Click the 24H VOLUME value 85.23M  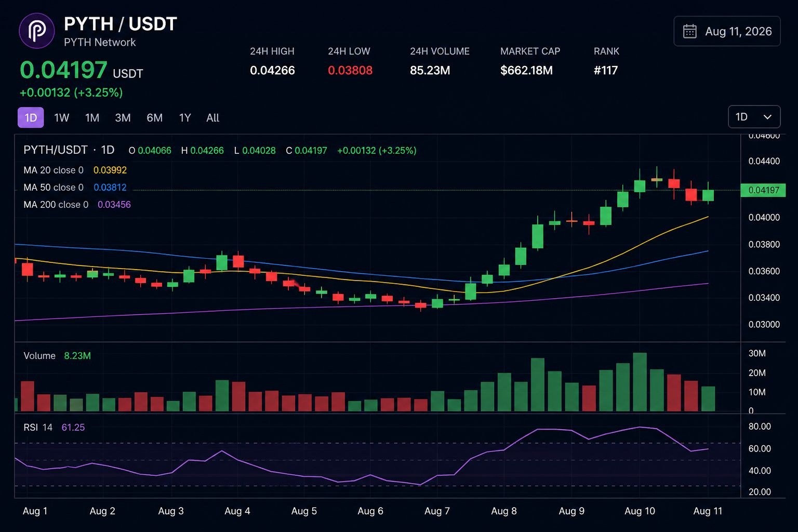pos(430,70)
